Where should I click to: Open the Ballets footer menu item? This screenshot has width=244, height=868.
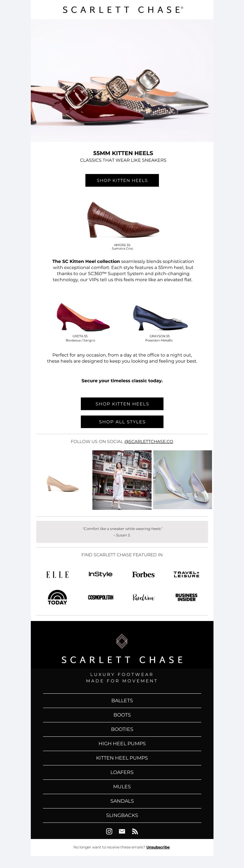coord(122,700)
